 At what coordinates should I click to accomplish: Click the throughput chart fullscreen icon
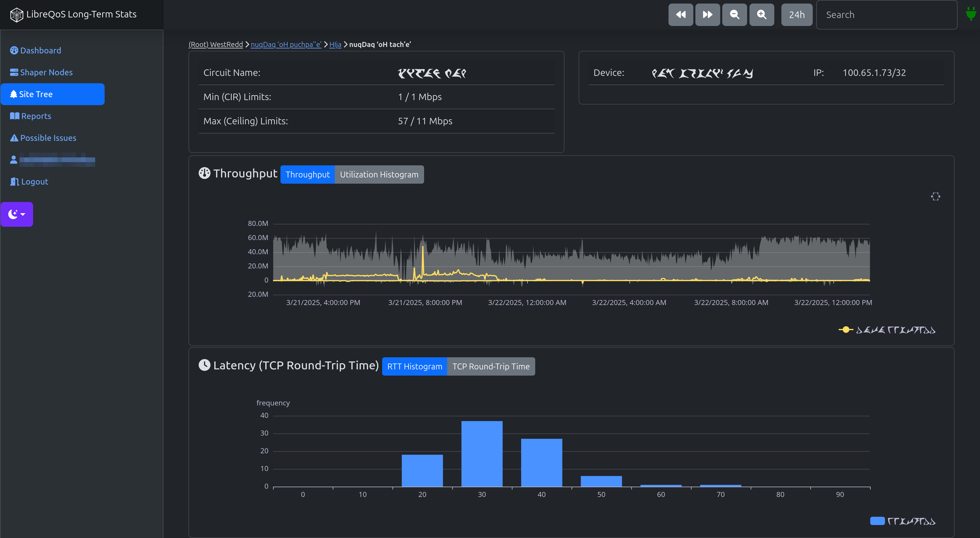coord(935,197)
